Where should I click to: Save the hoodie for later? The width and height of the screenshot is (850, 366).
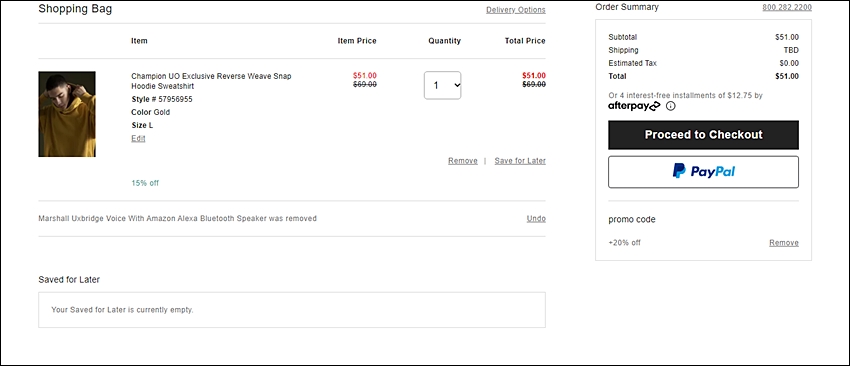point(520,161)
